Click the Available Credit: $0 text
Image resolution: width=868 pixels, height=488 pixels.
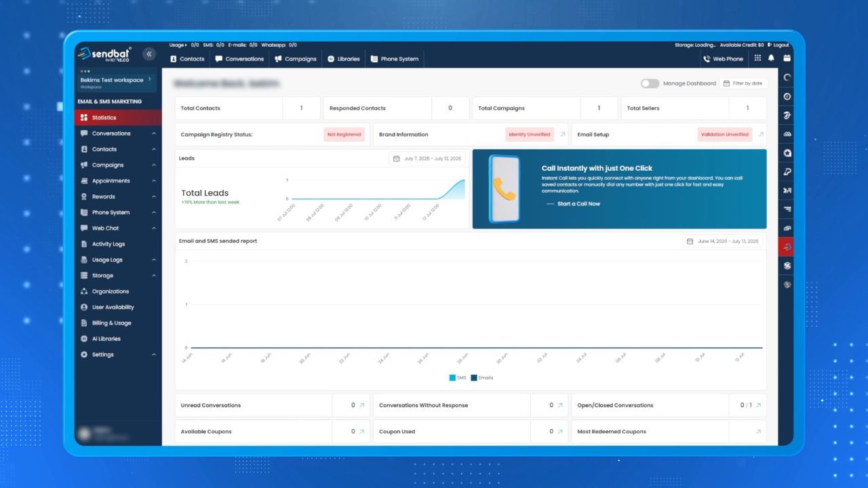point(742,45)
